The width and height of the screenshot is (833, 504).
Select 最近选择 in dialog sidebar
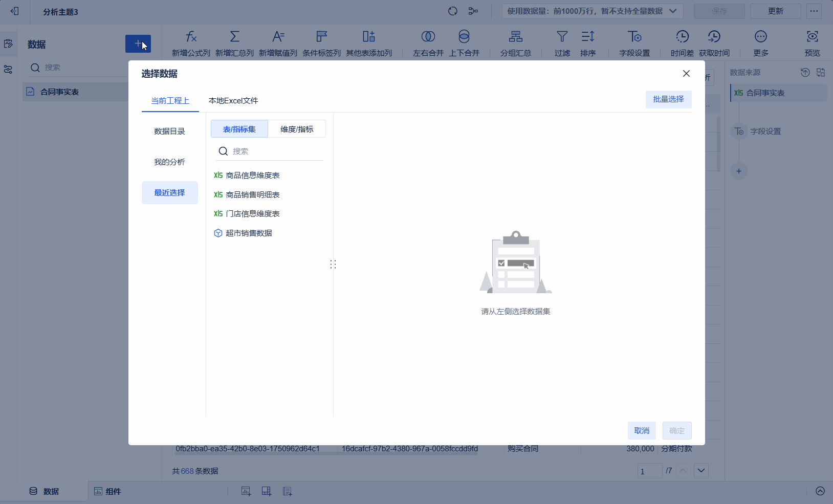170,193
